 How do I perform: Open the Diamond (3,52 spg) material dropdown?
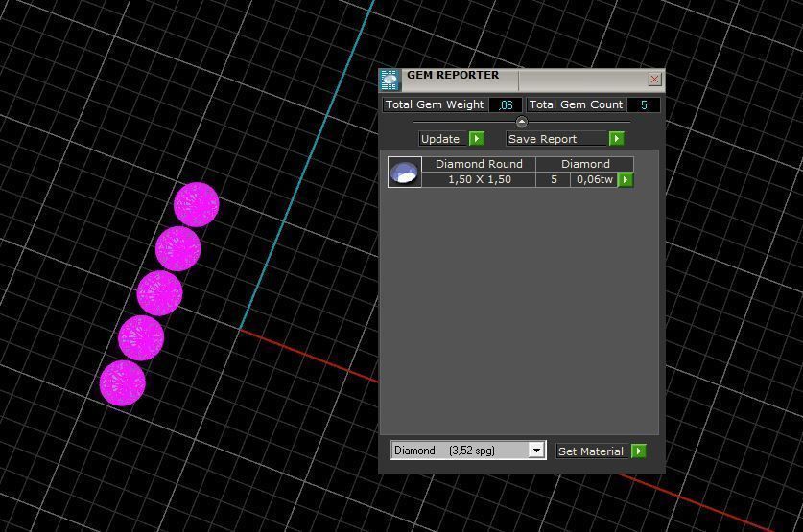[536, 451]
